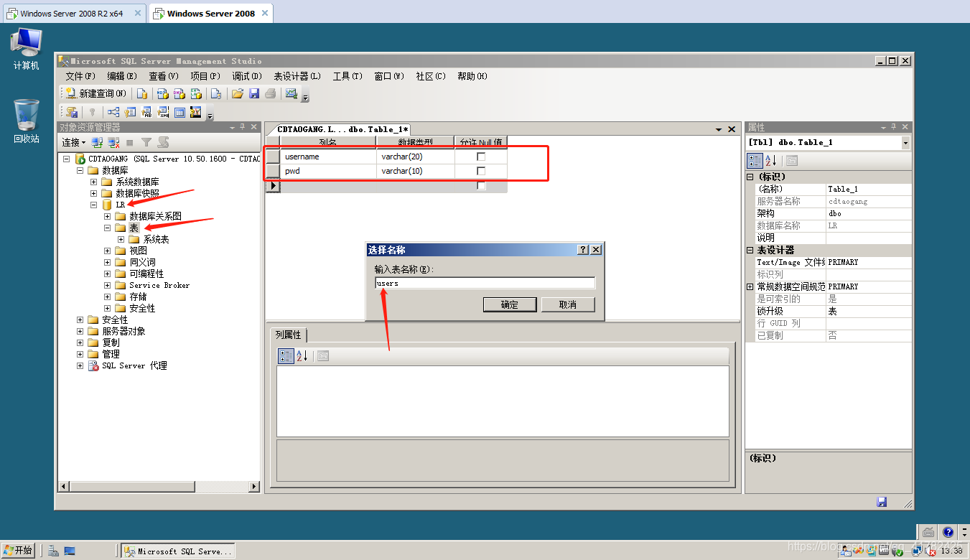The image size is (970, 560).
Task: Click the Connect Object Explorer icon
Action: [x=98, y=142]
